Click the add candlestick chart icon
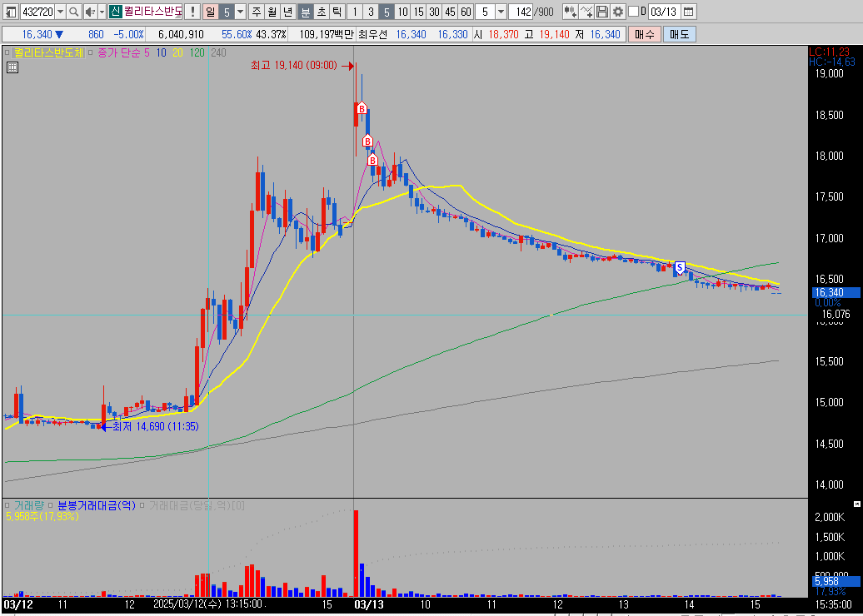863x616 pixels. point(570,11)
